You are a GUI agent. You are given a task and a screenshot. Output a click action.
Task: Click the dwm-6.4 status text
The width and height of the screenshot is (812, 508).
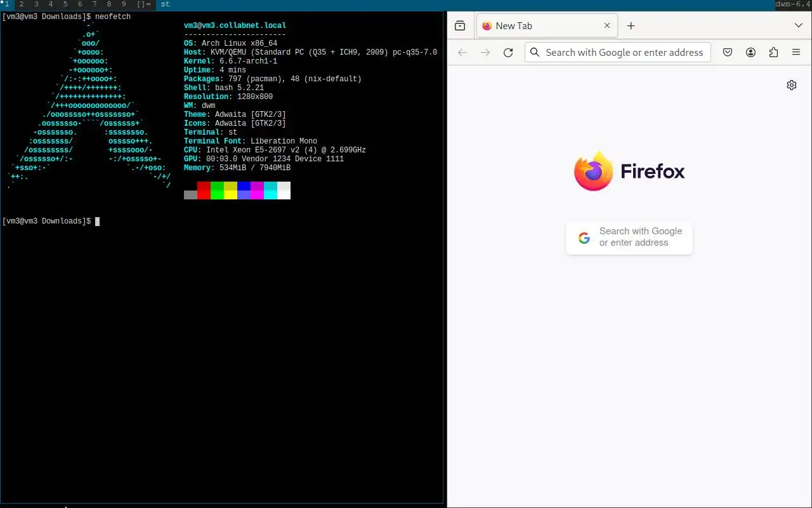[793, 4]
